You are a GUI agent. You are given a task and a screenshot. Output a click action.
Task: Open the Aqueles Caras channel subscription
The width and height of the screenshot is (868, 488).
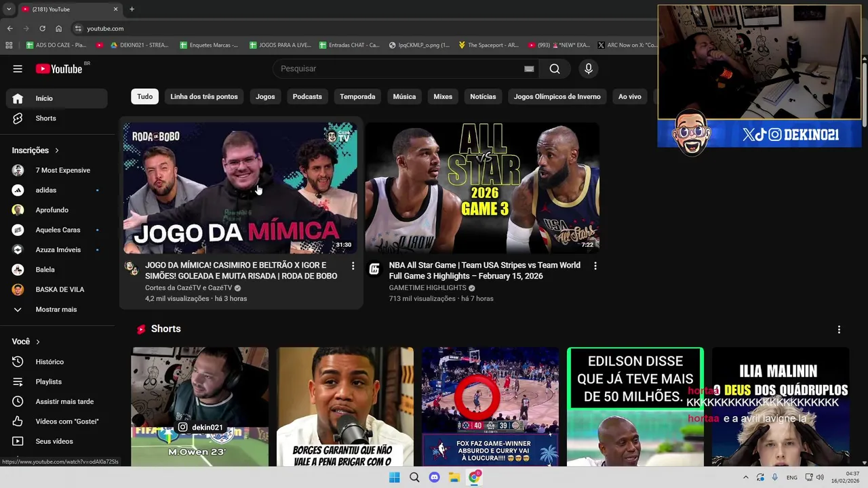point(57,230)
